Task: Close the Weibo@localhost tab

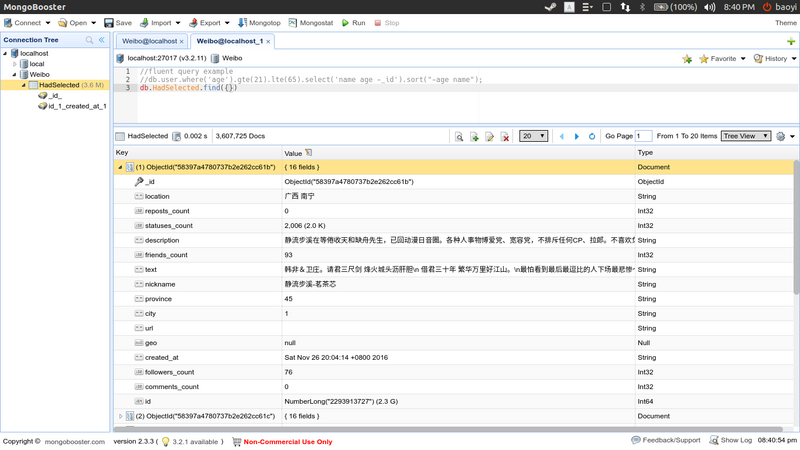Action: 182,42
